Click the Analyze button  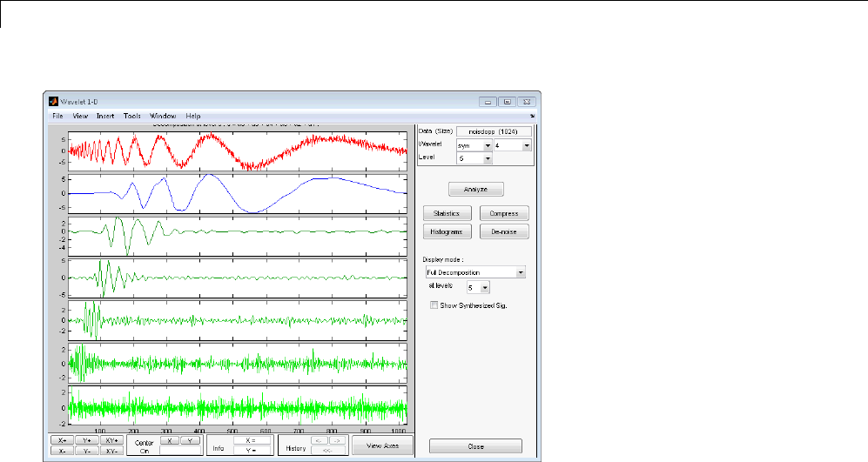(475, 189)
